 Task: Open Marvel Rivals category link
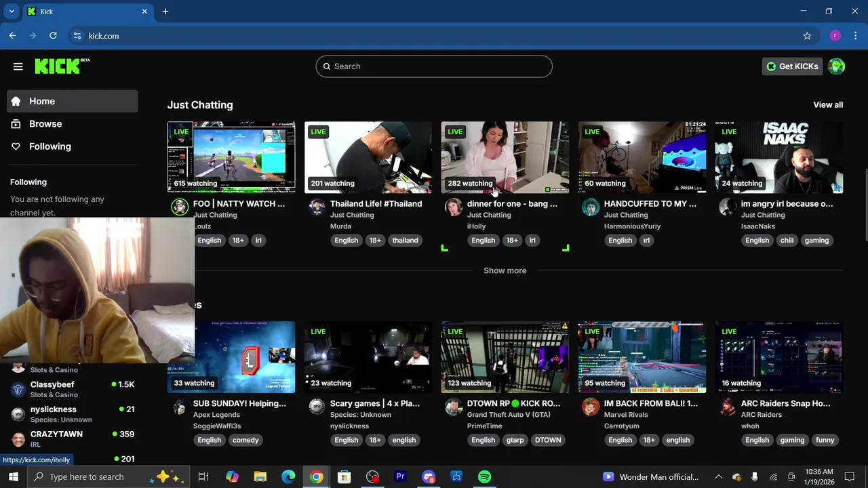626,415
